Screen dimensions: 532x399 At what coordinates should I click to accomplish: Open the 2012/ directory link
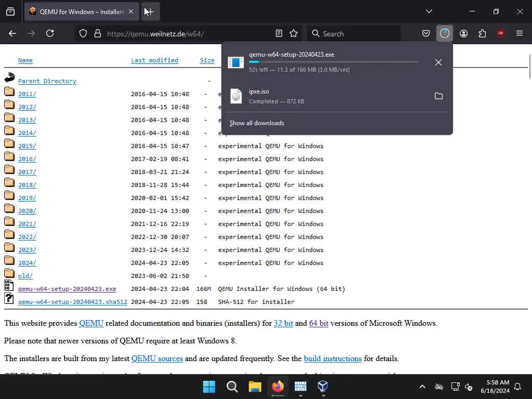coord(27,107)
